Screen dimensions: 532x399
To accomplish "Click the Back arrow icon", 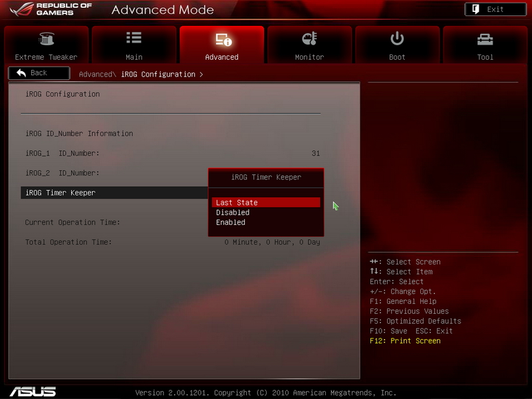I will (x=21, y=72).
